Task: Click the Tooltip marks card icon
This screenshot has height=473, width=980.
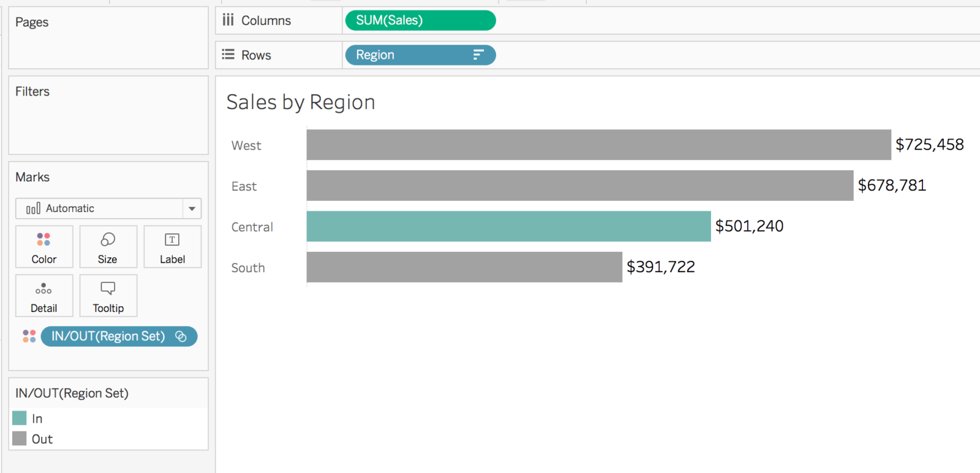Action: click(108, 289)
